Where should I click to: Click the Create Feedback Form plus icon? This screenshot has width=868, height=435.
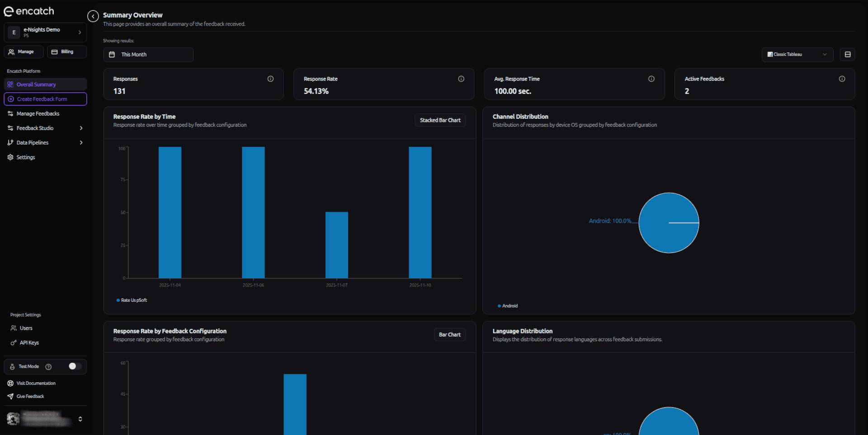tap(10, 99)
